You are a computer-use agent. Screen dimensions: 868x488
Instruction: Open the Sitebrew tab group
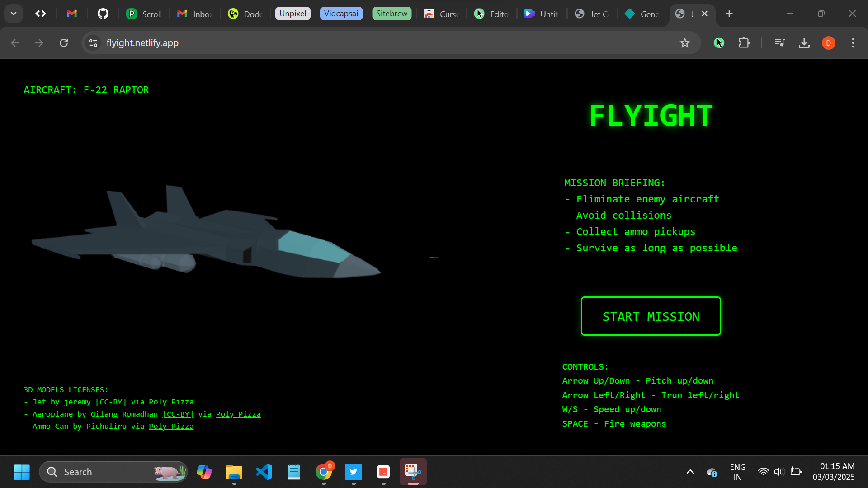pos(392,14)
